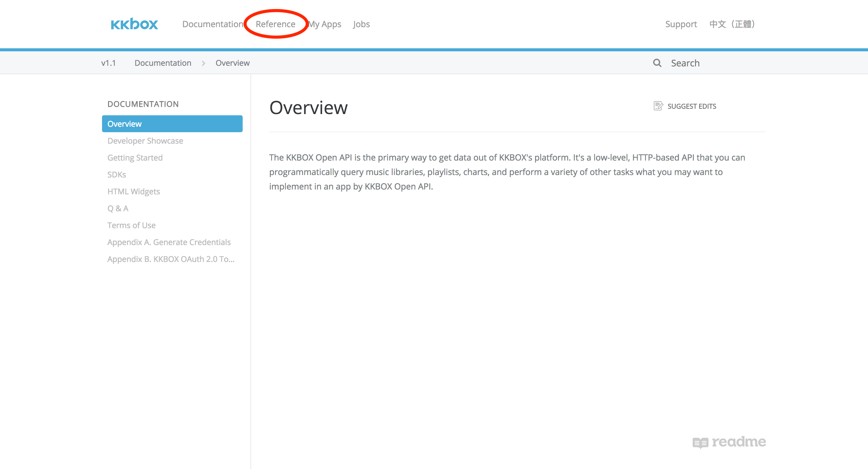Click the search magnifier icon
Screen dimensions: 868x469
pos(657,63)
